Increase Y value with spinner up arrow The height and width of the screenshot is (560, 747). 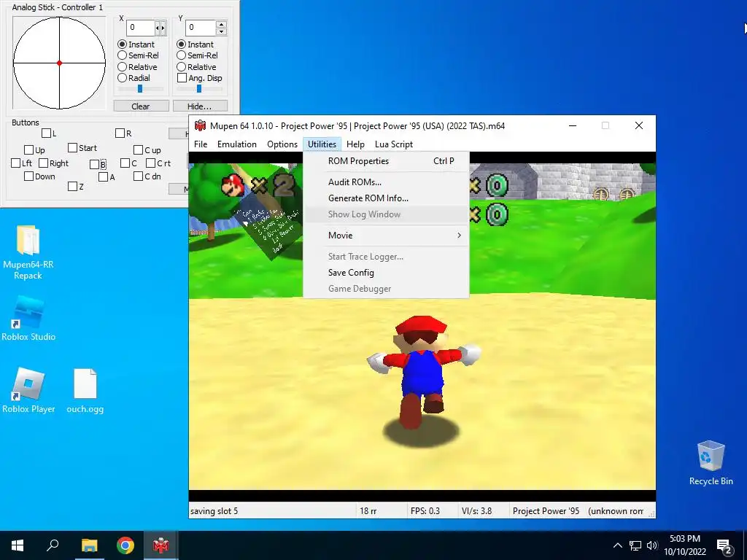(221, 24)
